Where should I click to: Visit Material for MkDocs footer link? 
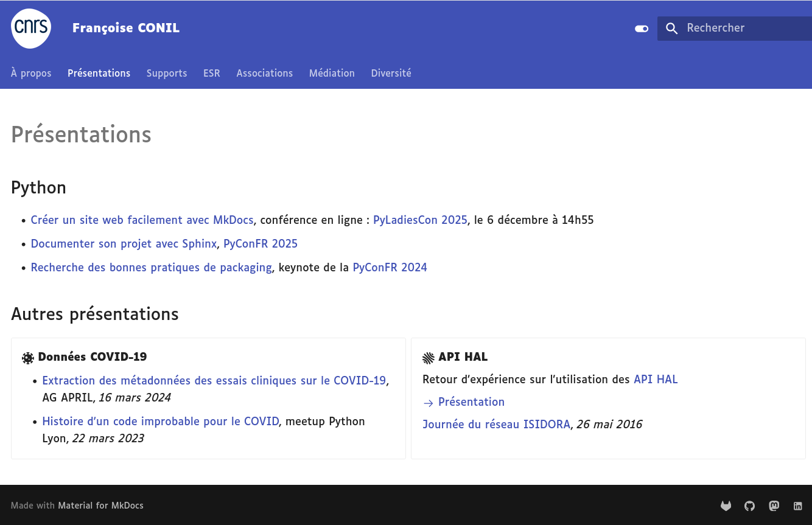pos(100,506)
